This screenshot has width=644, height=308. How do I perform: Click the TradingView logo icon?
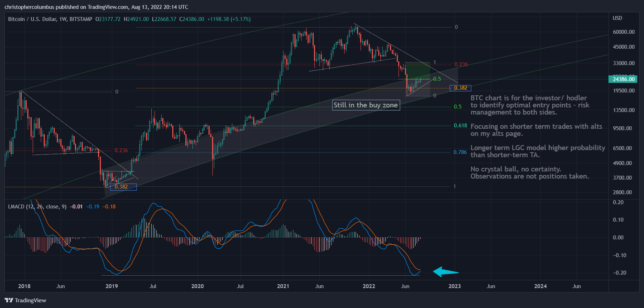coord(9,300)
